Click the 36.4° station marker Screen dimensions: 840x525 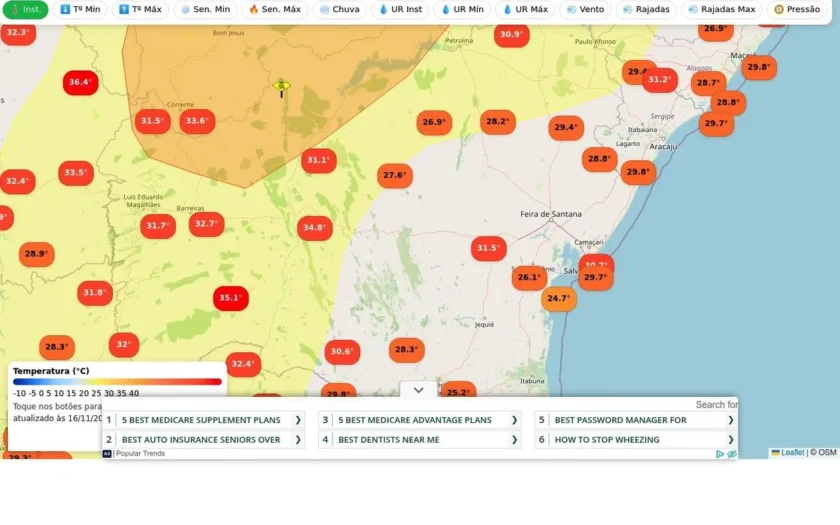80,82
